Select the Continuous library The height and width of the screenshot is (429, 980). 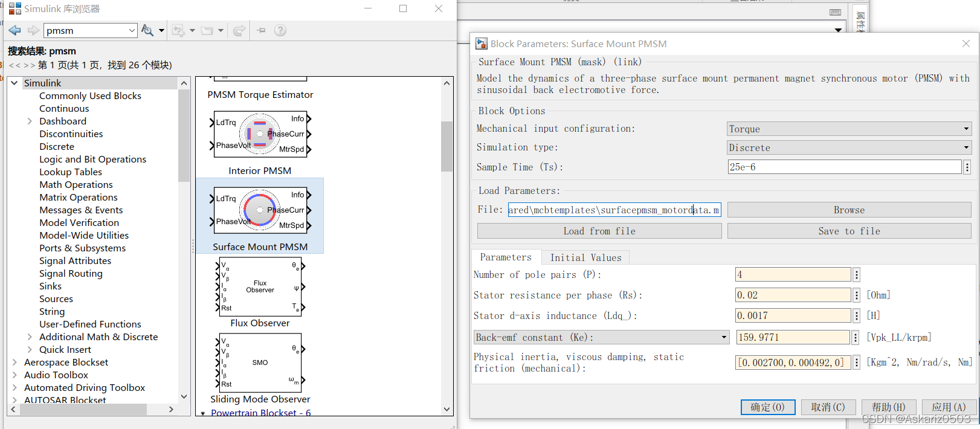coord(64,108)
